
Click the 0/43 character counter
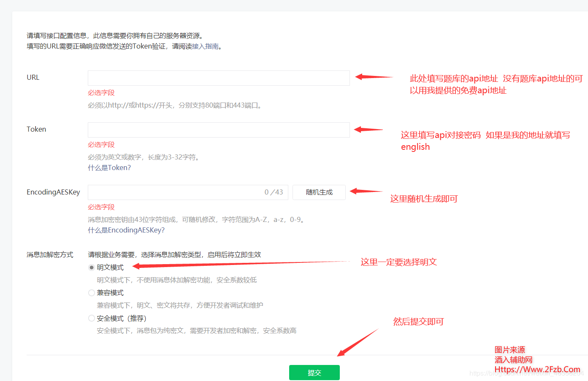pyautogui.click(x=274, y=192)
